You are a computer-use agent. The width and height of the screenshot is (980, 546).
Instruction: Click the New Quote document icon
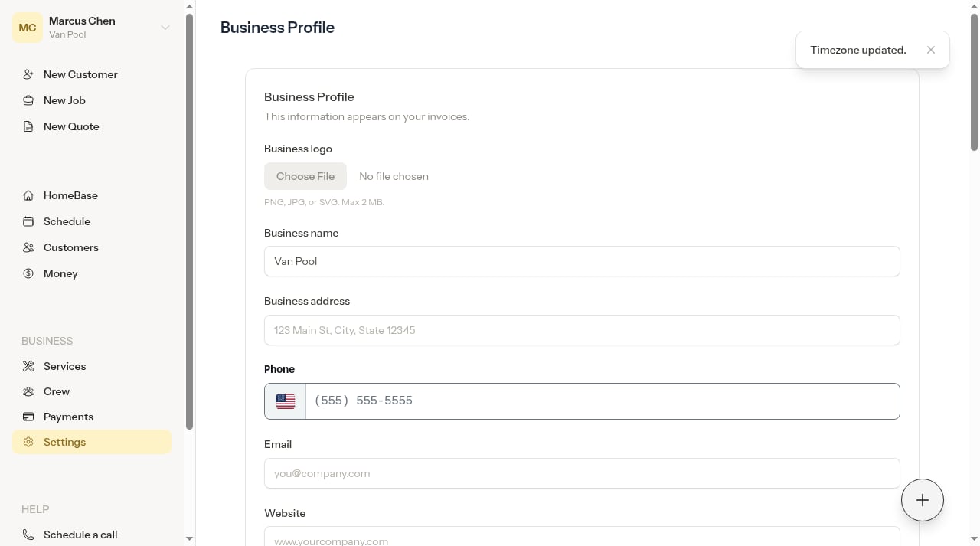tap(28, 126)
